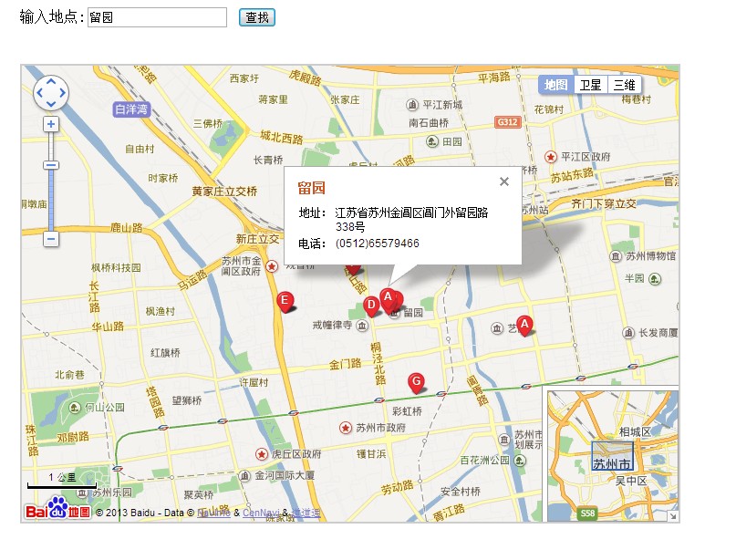The image size is (736, 560).
Task: Pan the map down with arrow control
Action: pos(51,104)
